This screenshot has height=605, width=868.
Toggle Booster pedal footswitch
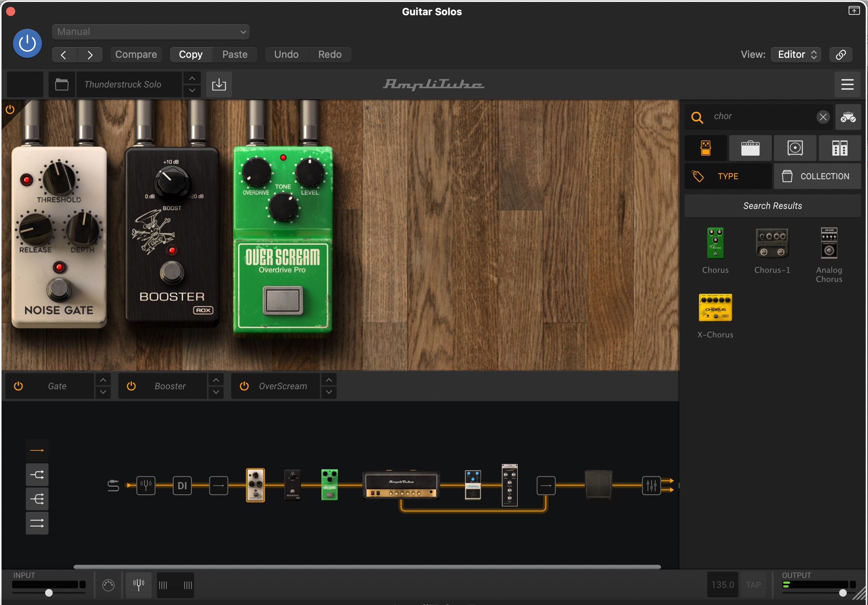click(x=172, y=273)
